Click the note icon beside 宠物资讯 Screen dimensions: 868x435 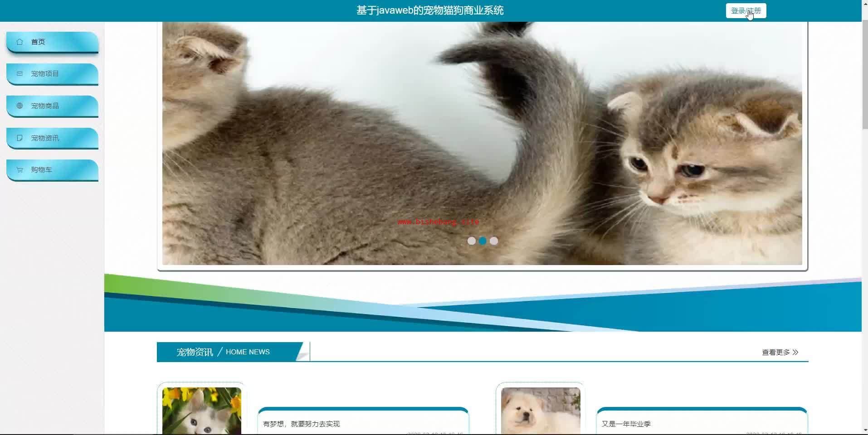(20, 138)
